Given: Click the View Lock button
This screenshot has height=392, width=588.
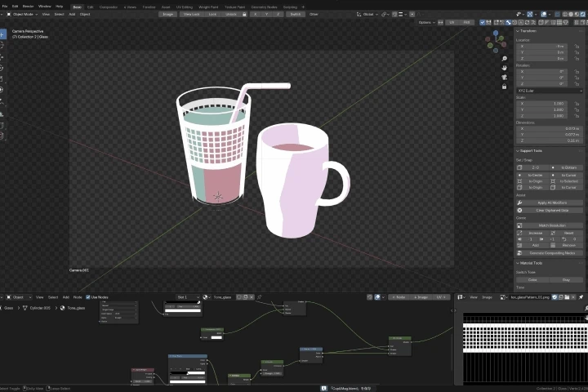Looking at the screenshot, I should pos(192,14).
